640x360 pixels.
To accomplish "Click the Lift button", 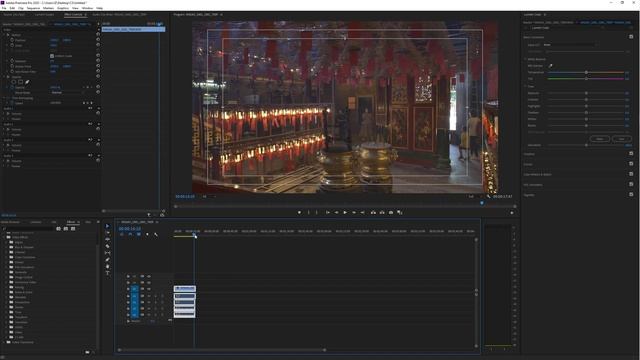I will coord(373,212).
